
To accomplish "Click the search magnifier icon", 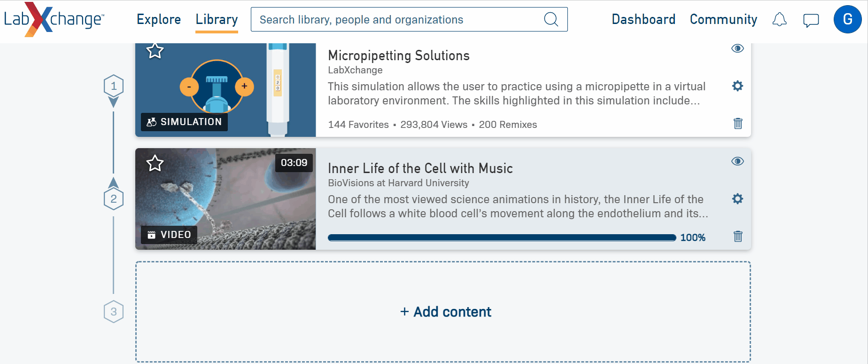I will pyautogui.click(x=551, y=20).
